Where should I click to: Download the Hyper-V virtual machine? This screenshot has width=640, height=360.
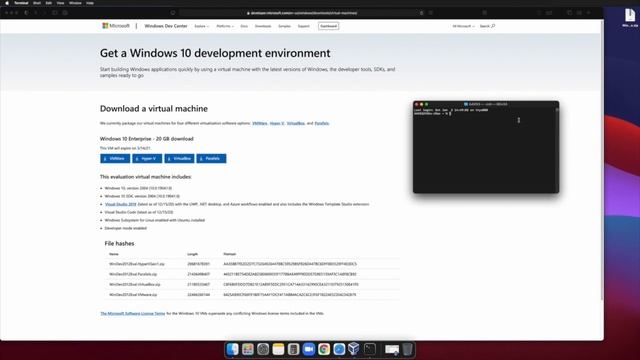[147, 158]
